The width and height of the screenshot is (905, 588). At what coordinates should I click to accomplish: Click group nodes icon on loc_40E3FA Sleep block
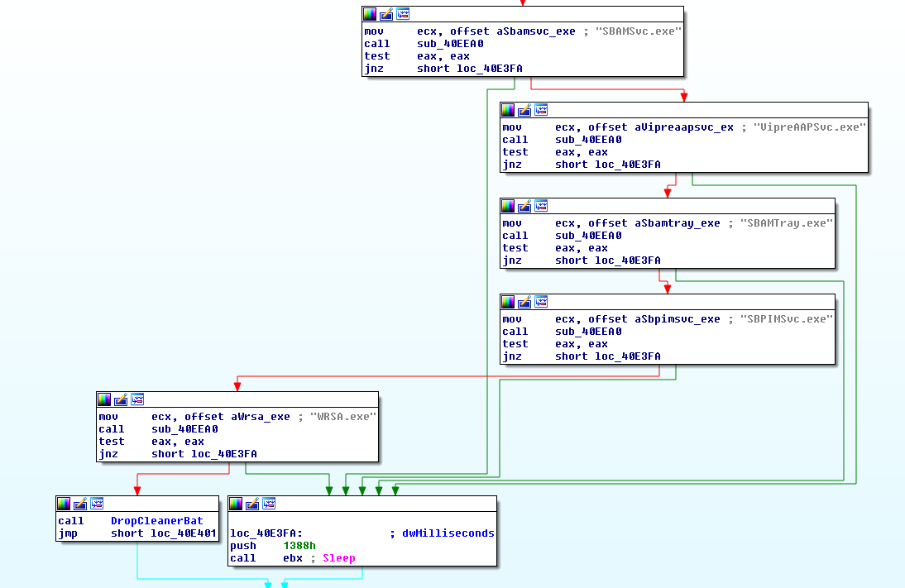click(269, 504)
